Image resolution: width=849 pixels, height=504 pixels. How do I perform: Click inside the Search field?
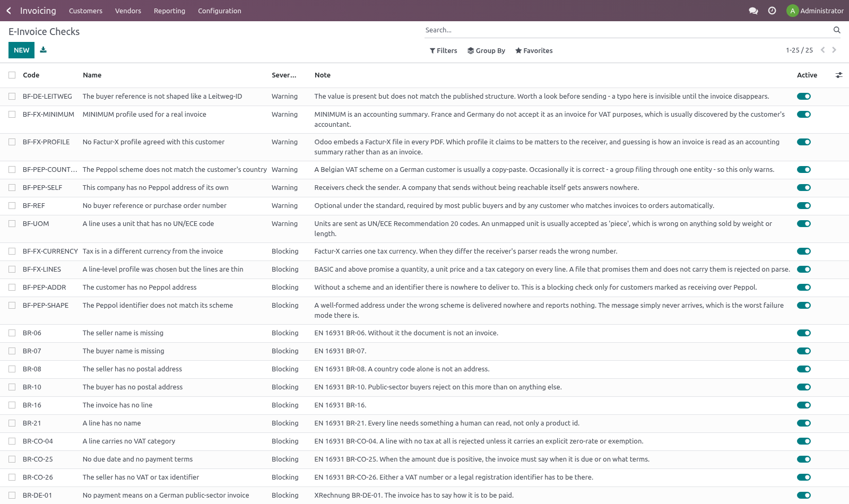point(628,30)
